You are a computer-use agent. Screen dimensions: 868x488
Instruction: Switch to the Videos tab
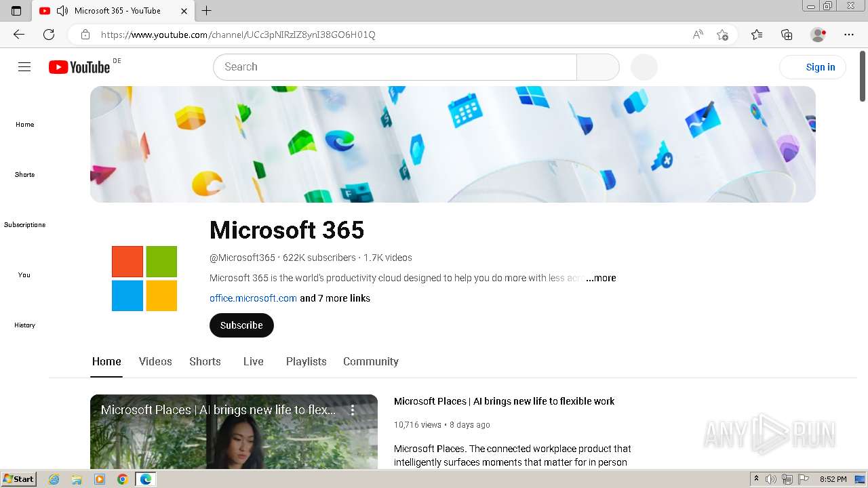coord(155,361)
